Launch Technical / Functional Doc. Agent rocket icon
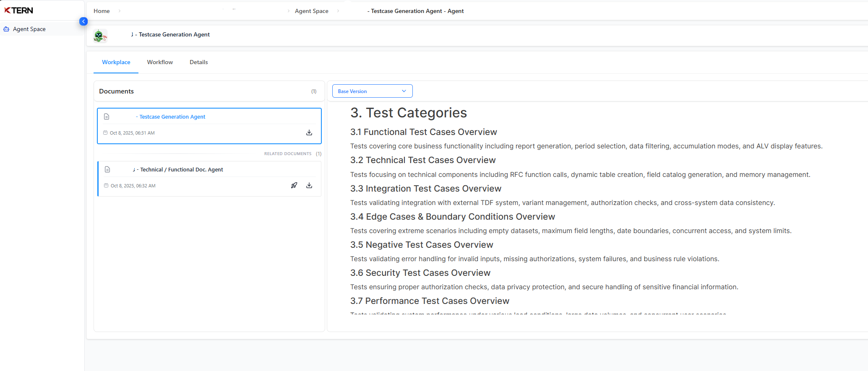 (294, 186)
